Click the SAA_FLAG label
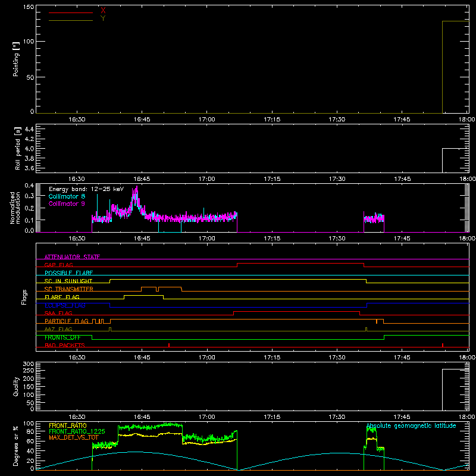This screenshot has width=476, height=476. 58,313
